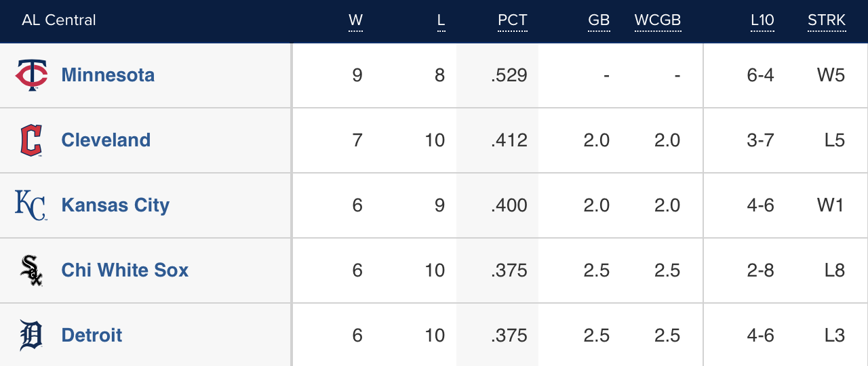Click the Chicago White Sox logo
This screenshot has height=366, width=868.
coord(31,270)
